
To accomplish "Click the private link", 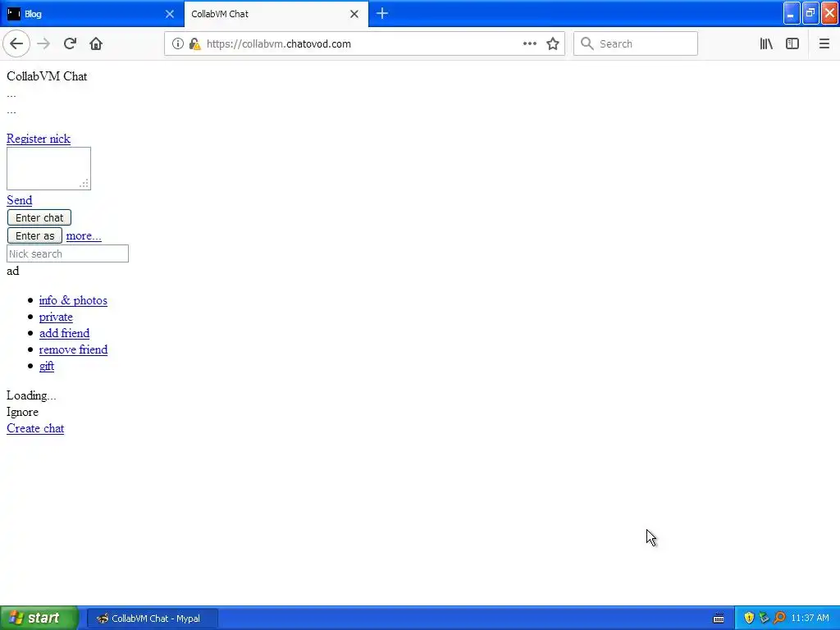I will [56, 317].
